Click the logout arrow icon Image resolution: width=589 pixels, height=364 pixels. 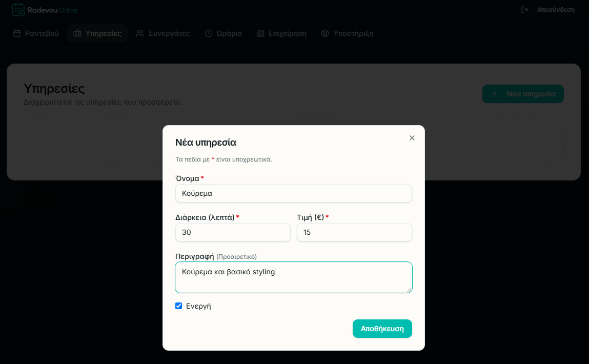(x=525, y=10)
